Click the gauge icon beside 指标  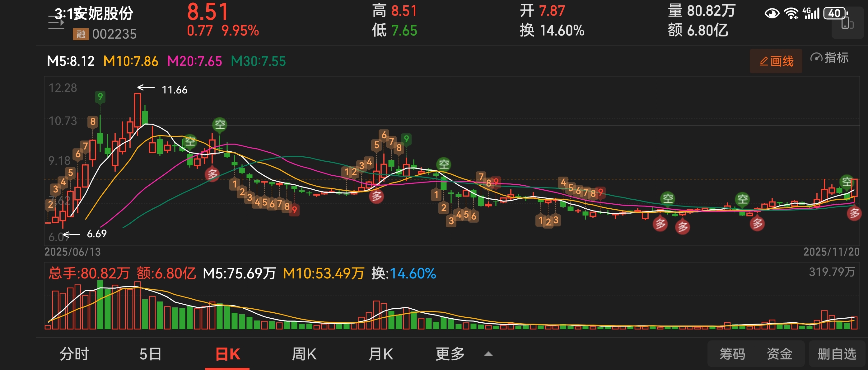(x=816, y=57)
